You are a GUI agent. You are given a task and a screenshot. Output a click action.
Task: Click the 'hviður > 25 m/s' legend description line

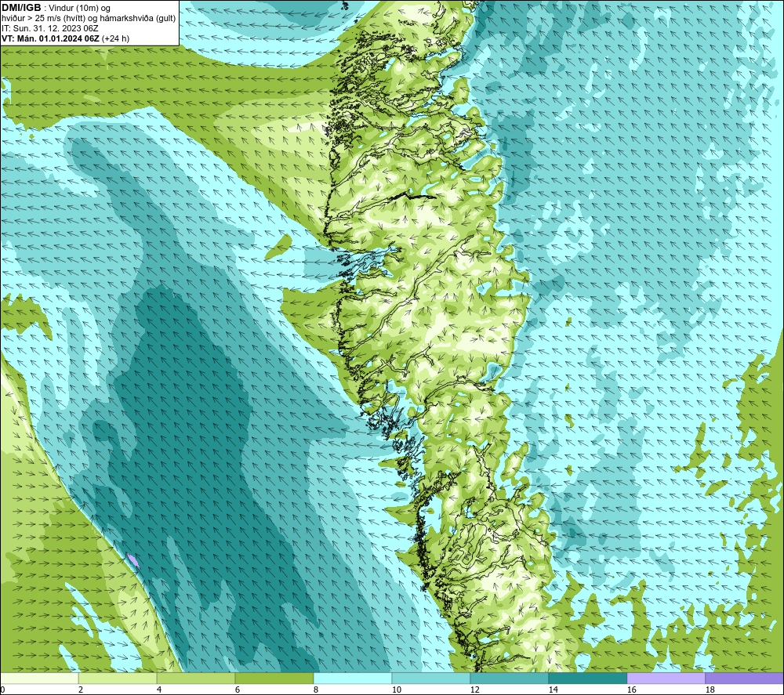pos(89,18)
